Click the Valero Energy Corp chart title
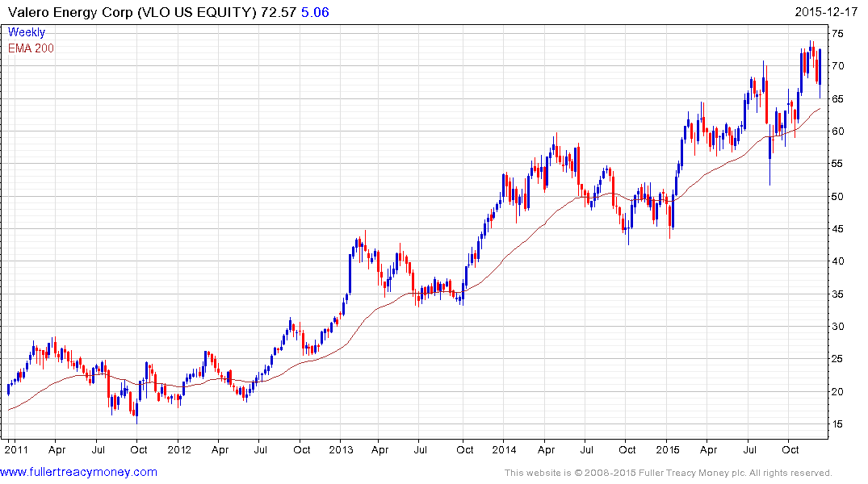Screen dimensions: 868x484 (x=132, y=12)
